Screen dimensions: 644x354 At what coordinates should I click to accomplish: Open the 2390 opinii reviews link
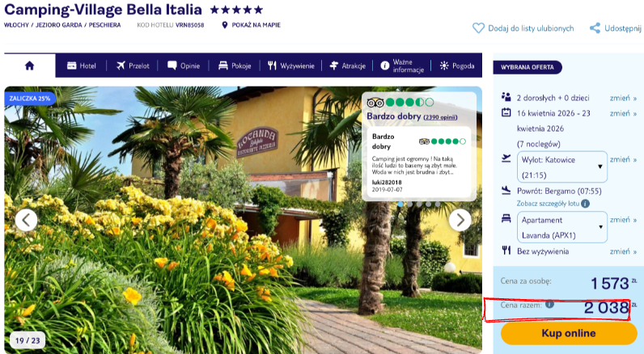click(440, 117)
